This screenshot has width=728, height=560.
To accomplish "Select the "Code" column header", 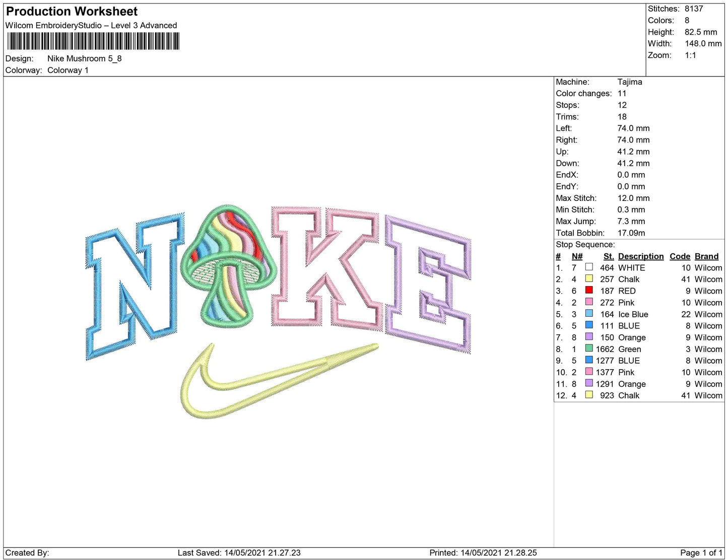I will click(680, 256).
